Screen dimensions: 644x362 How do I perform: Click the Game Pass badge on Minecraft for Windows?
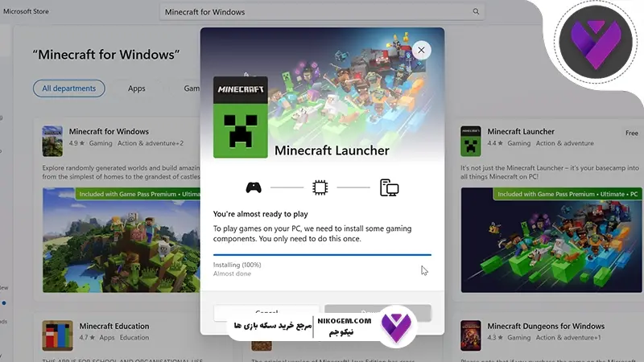click(138, 194)
